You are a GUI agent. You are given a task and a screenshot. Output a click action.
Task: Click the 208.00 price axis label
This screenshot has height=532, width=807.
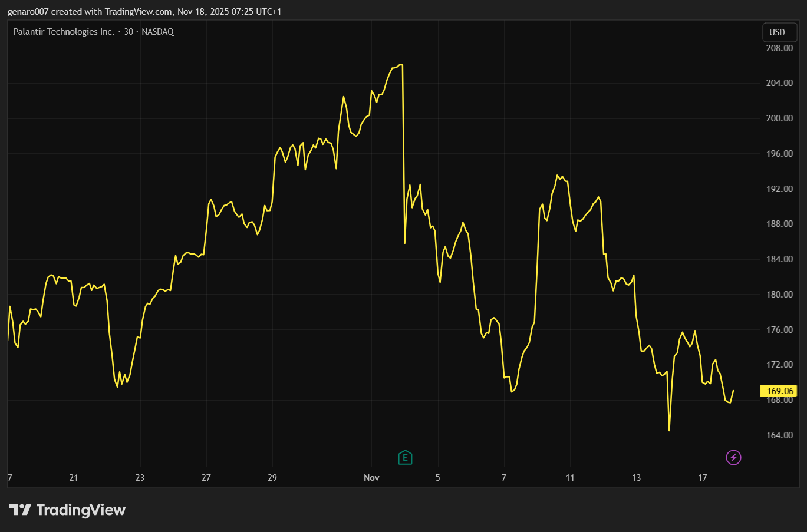coord(779,48)
